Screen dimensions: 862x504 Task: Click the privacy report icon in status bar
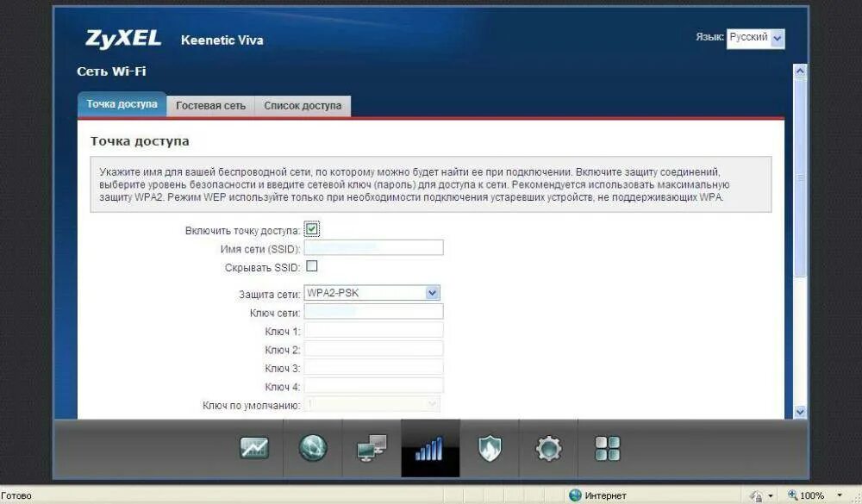[x=756, y=495]
